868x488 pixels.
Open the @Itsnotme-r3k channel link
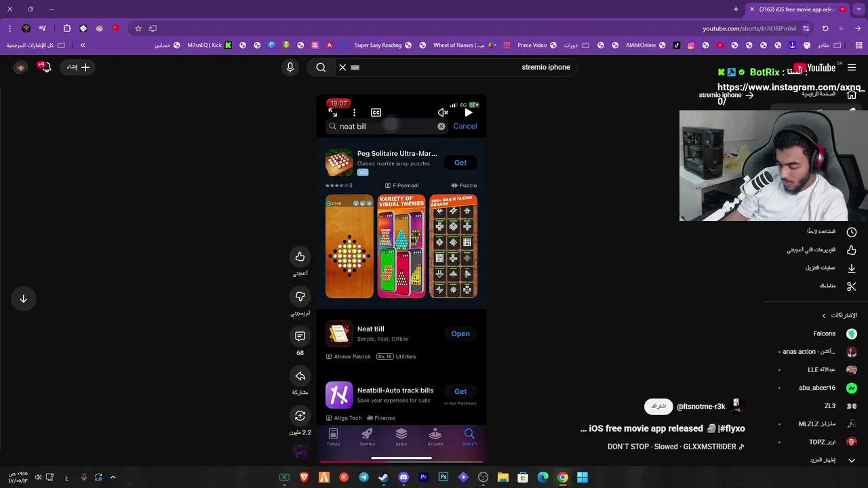pos(701,407)
